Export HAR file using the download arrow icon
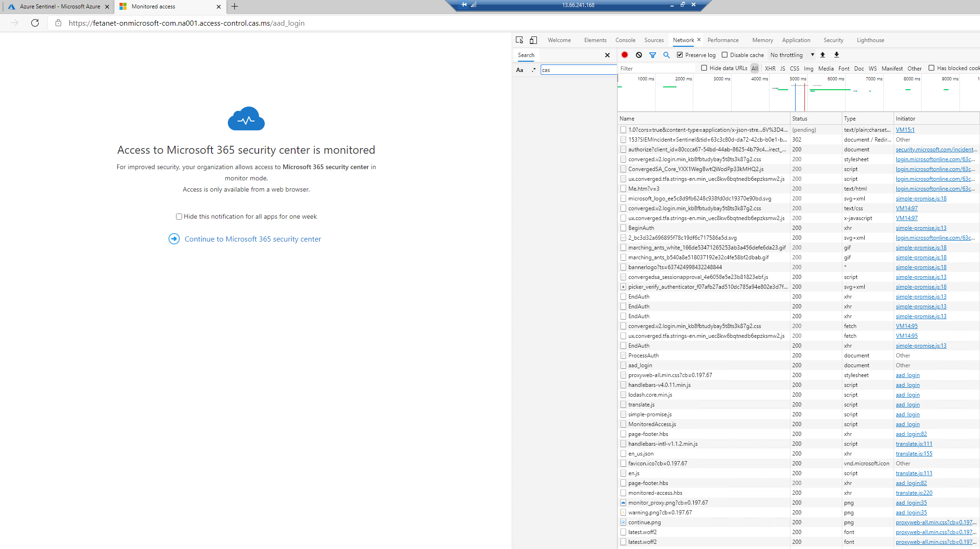This screenshot has width=980, height=549. [x=836, y=55]
